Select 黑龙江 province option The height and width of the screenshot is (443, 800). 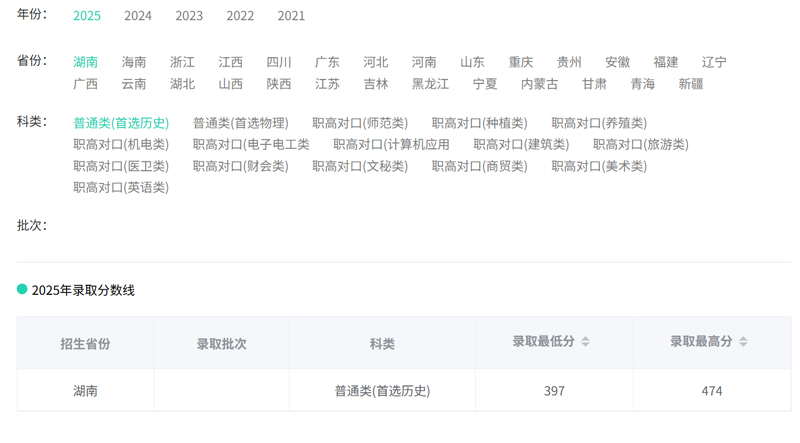pos(430,84)
